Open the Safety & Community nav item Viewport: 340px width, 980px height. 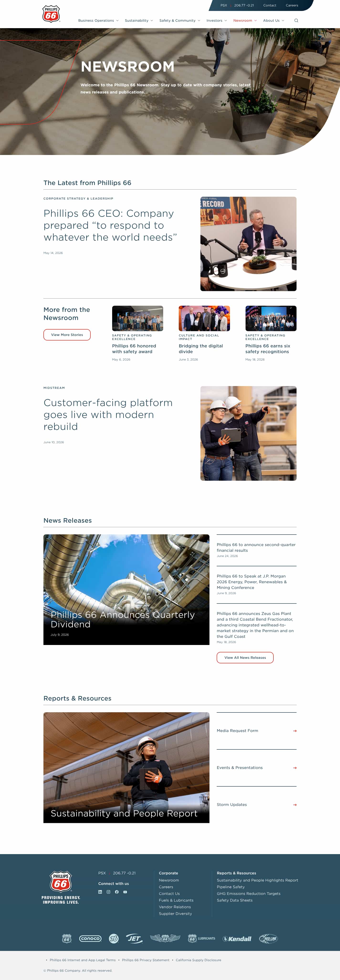tap(178, 21)
